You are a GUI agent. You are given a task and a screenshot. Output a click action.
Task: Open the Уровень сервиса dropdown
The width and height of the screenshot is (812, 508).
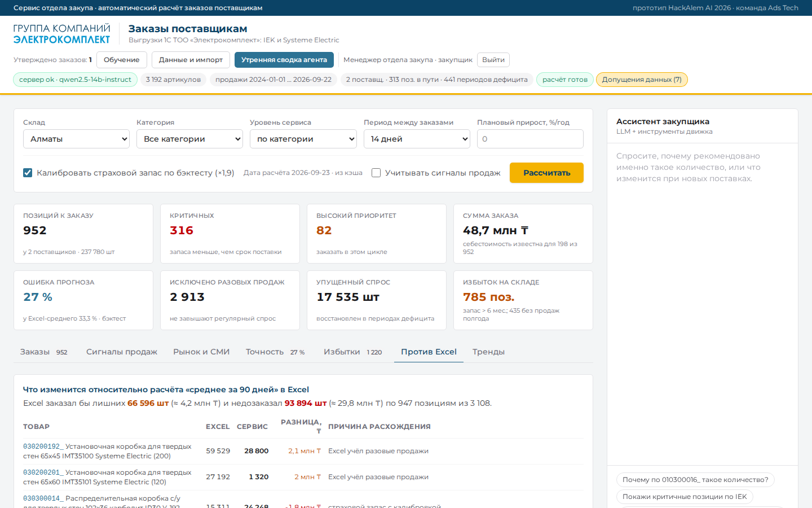pos(303,139)
